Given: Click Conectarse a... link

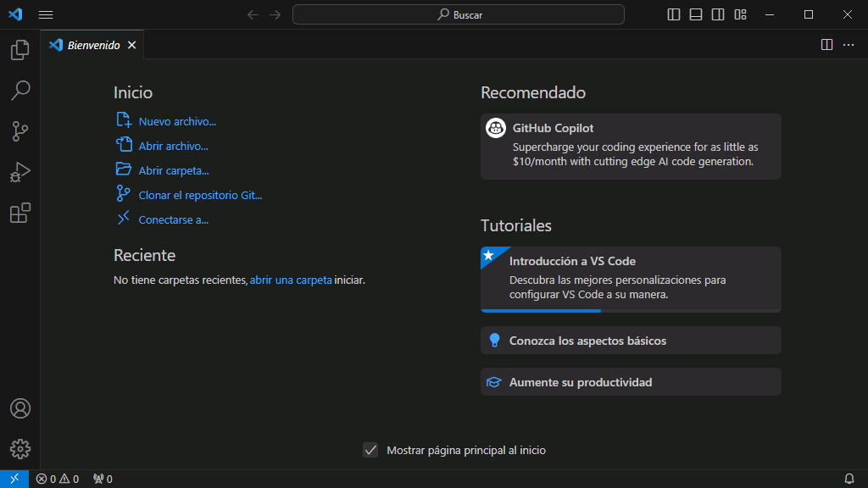Looking at the screenshot, I should (173, 220).
